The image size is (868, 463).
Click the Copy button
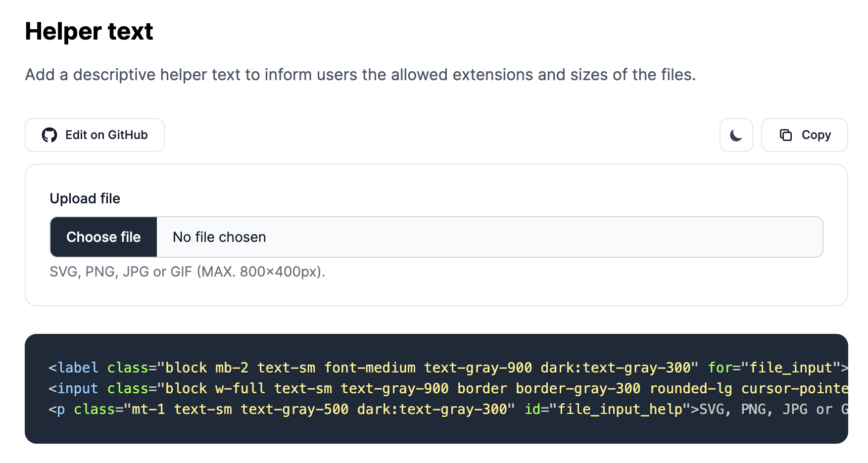[804, 135]
